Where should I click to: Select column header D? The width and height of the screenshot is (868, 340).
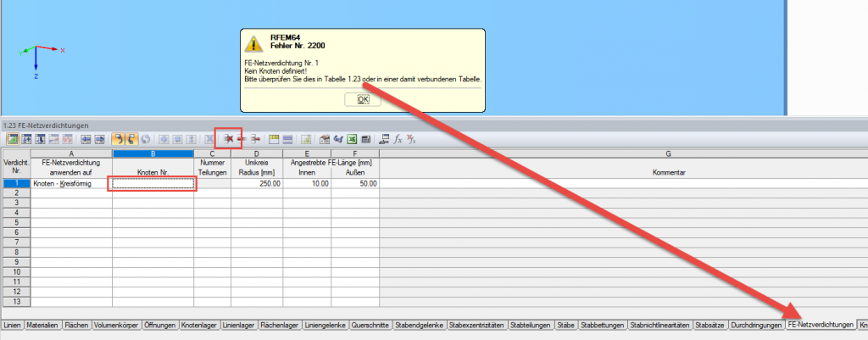256,153
